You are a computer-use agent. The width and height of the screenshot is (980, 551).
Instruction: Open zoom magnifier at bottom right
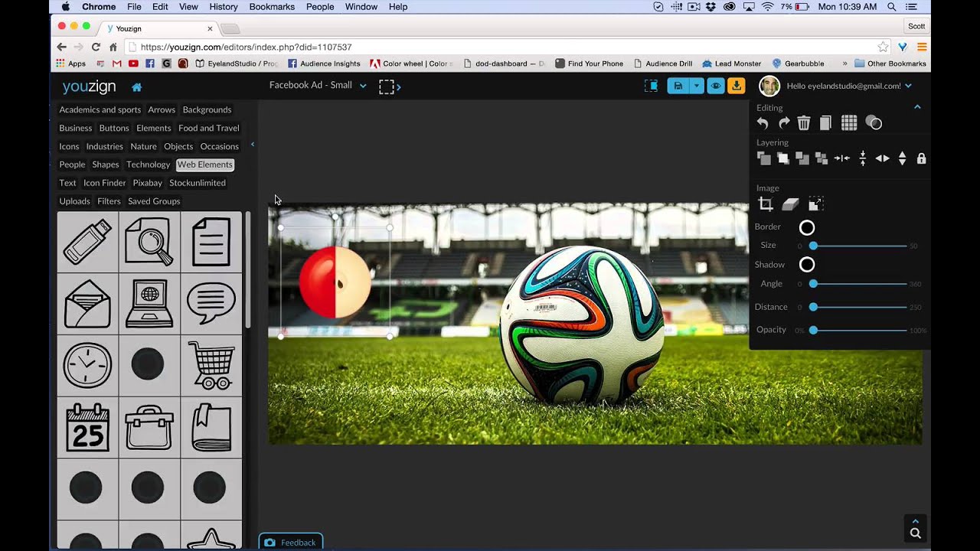[x=915, y=533]
